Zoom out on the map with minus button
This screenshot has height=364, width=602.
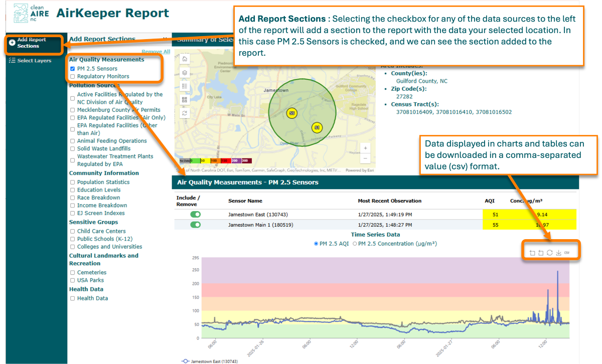coord(365,158)
